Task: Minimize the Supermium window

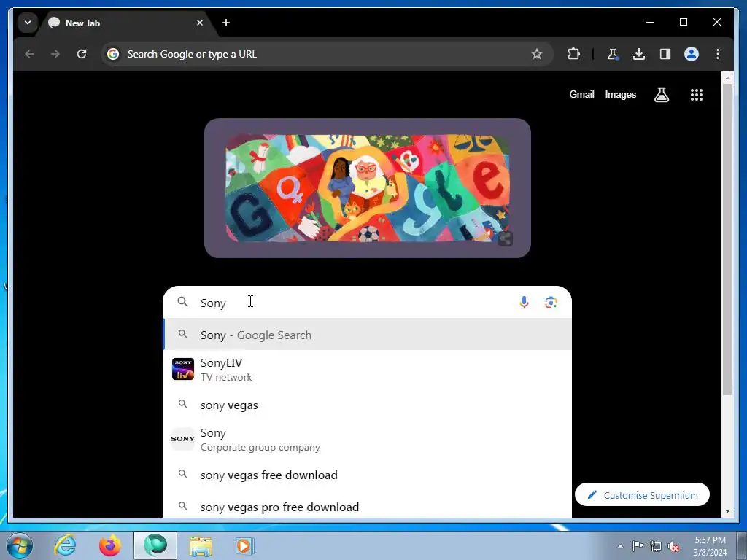Action: [650, 22]
